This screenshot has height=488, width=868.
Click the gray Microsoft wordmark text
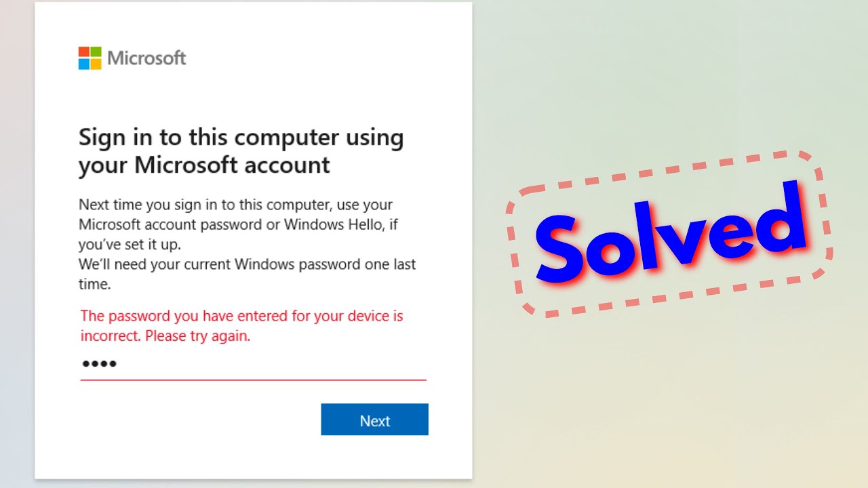click(146, 58)
